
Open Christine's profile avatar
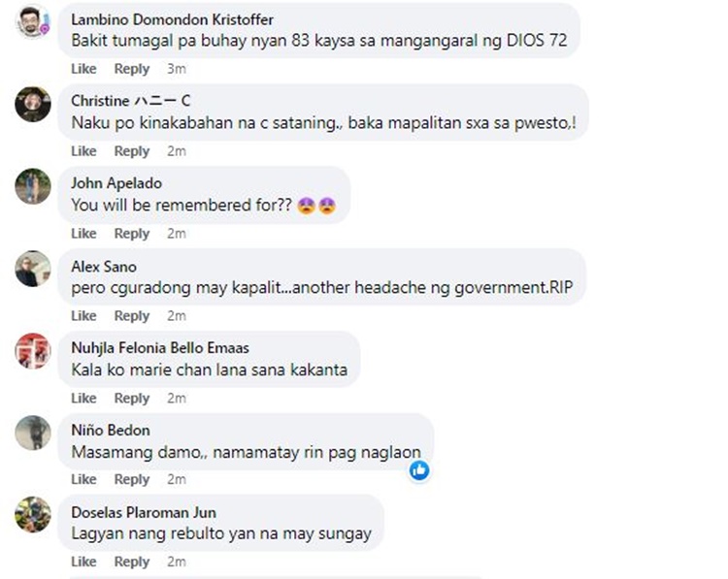[33, 104]
